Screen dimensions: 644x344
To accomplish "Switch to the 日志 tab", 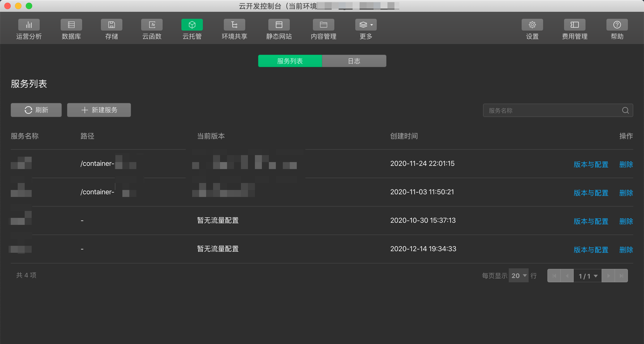I will pos(354,61).
